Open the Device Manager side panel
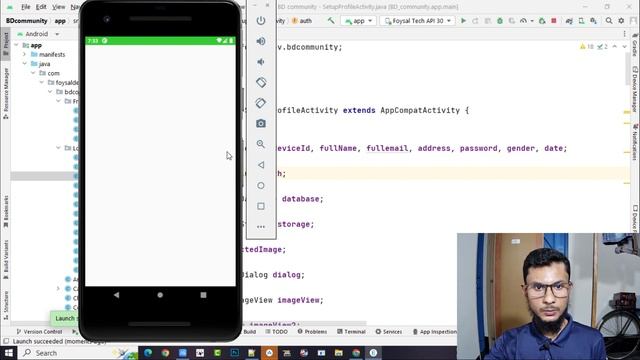This screenshot has height=360, width=640. 635,89
